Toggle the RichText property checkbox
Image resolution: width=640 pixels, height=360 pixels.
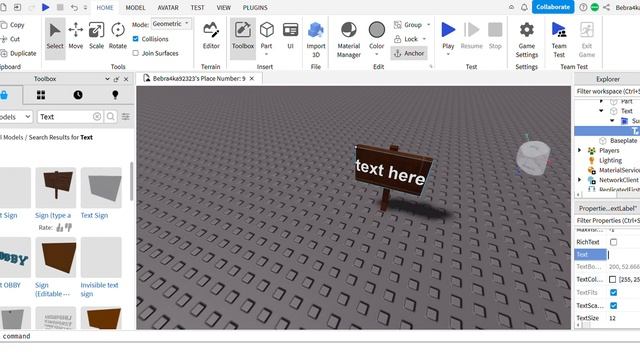coord(613,242)
